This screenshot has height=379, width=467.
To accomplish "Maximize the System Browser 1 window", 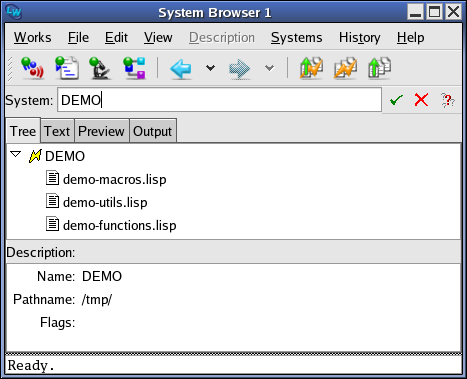I will pos(434,12).
